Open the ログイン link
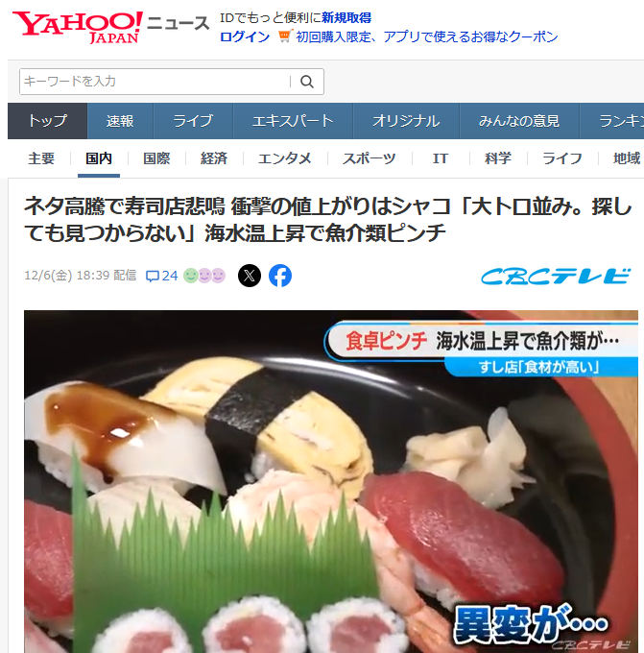The height and width of the screenshot is (653, 644). [245, 36]
